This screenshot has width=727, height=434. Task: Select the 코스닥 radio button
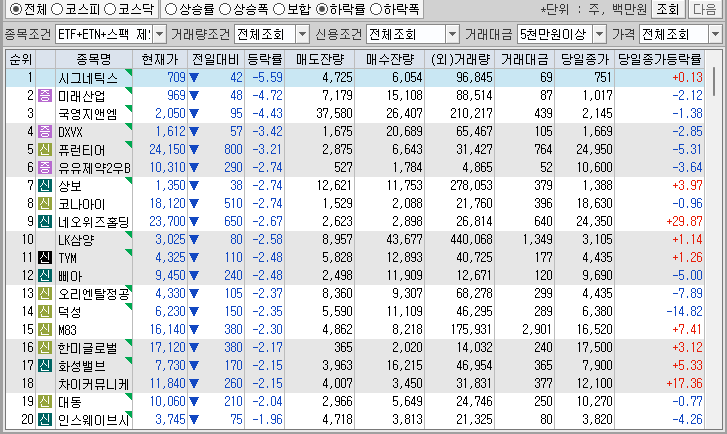click(x=110, y=9)
